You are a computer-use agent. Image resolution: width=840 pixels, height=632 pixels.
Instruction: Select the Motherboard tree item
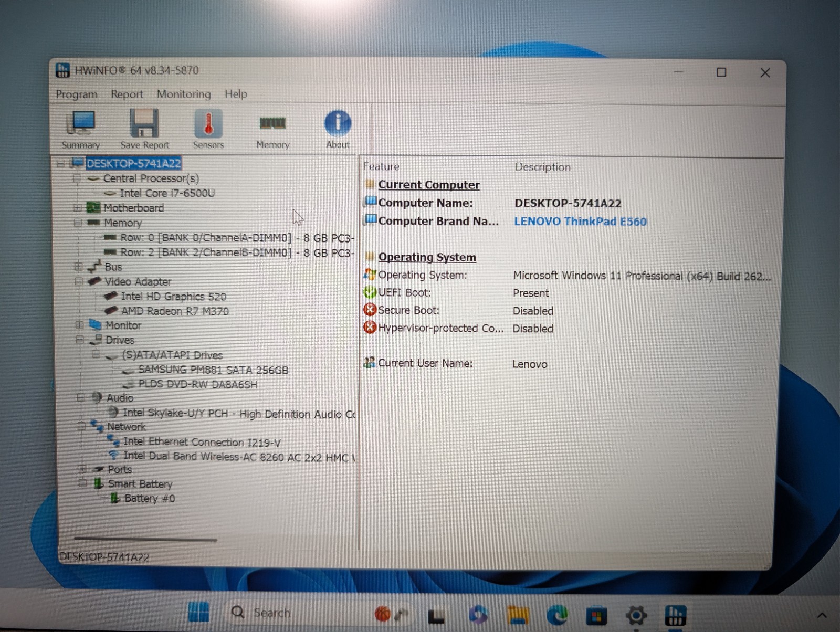point(133,208)
